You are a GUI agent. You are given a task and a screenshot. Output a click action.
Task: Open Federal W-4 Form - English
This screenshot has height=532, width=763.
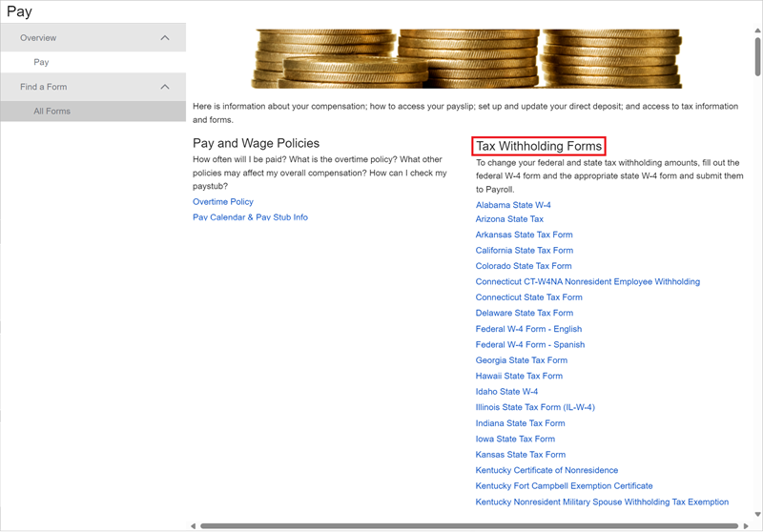529,329
